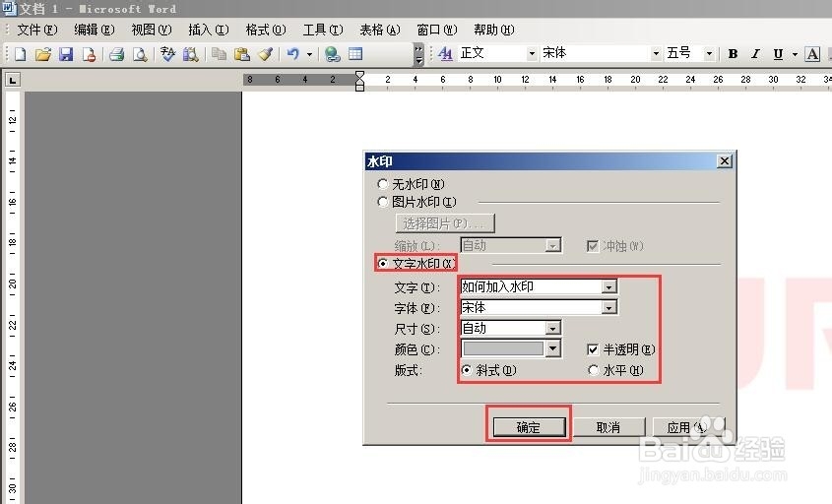832x504 pixels.
Task: Click the Permission restricted document icon
Action: 90,54
